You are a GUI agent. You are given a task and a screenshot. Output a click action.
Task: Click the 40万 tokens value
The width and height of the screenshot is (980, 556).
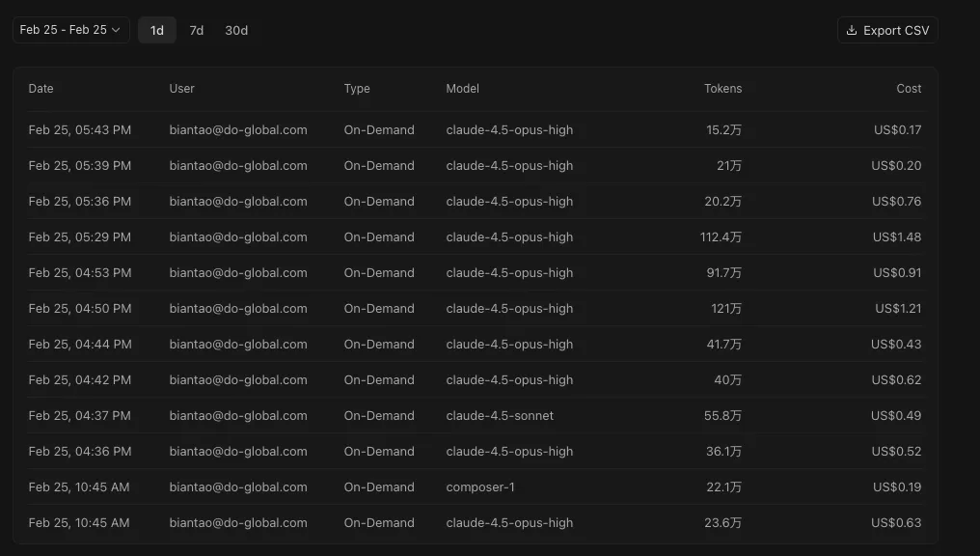point(728,379)
